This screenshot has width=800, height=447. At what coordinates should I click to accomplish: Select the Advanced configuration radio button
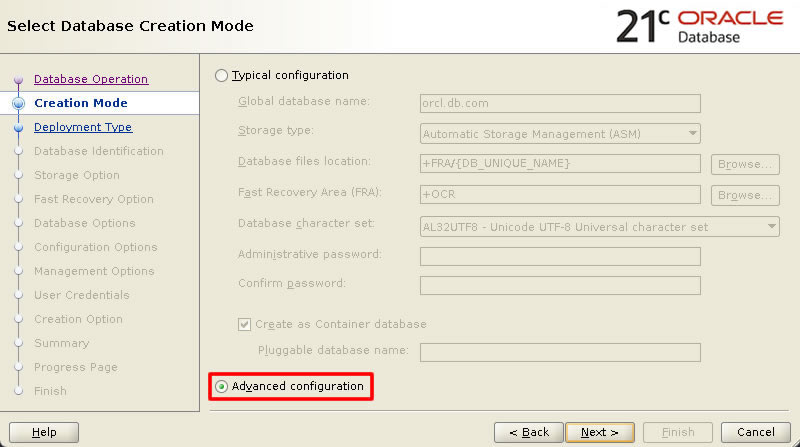click(221, 386)
